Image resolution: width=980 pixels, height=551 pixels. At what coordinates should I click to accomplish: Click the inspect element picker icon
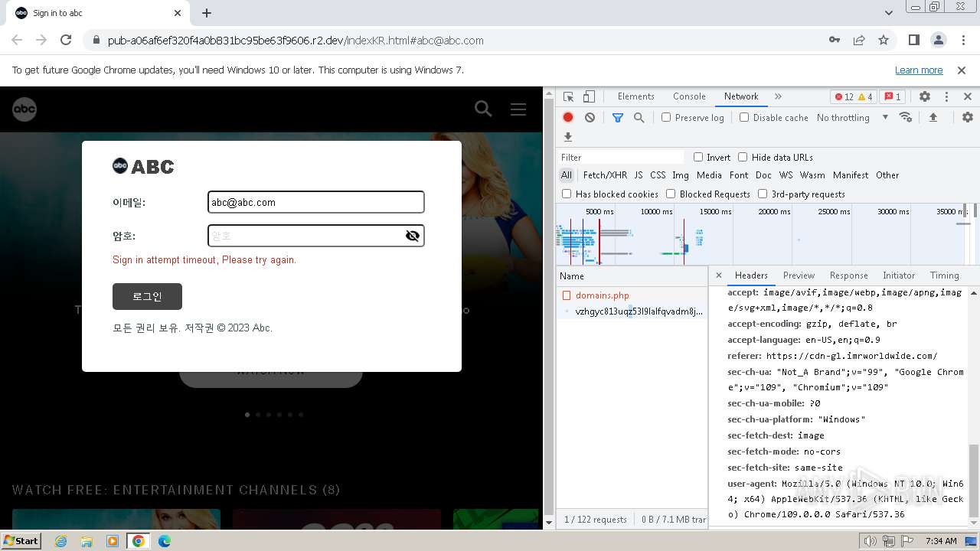coord(568,96)
